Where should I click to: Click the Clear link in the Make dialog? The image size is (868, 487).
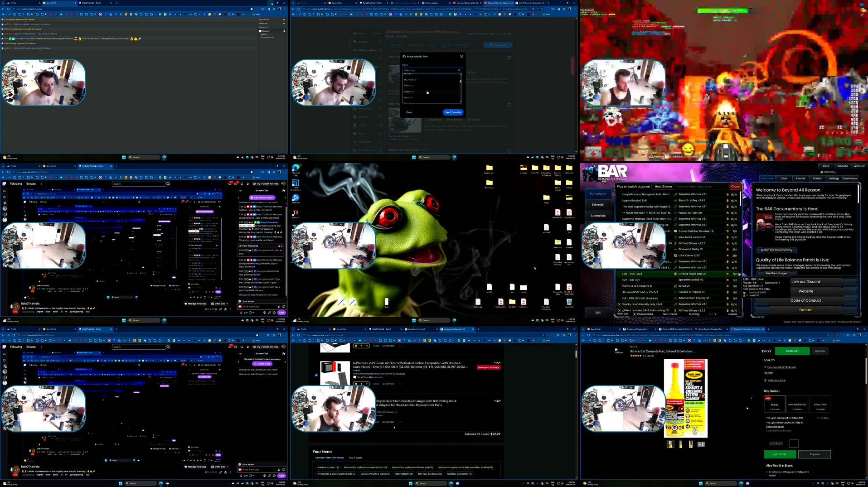[409, 112]
